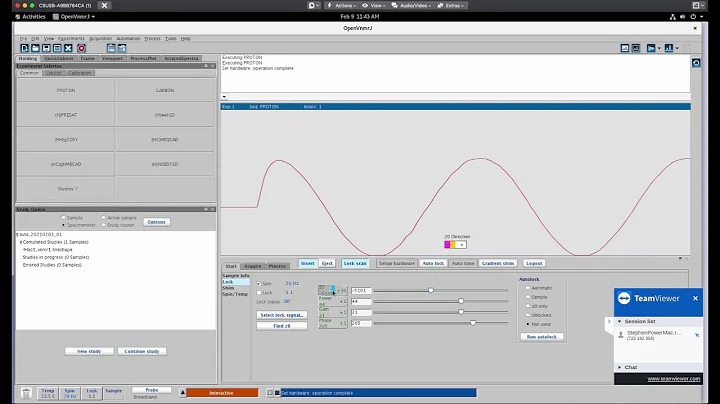The width and height of the screenshot is (720, 404).
Task: Click the network status icon in top bar
Action: [x=673, y=17]
